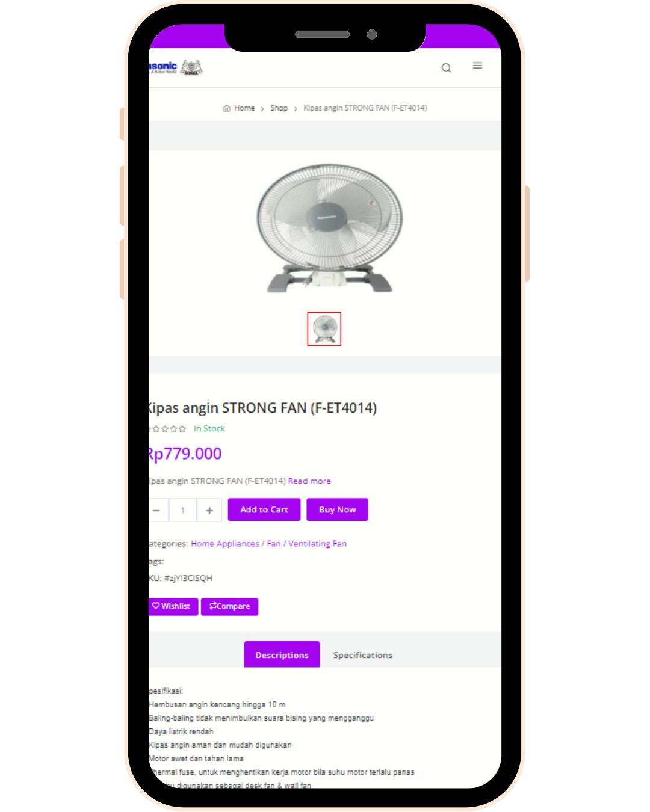Click the Compare arrows button

[229, 606]
